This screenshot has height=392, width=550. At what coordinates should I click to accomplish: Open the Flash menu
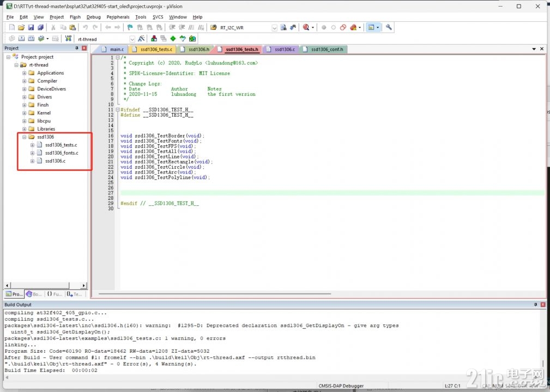[75, 17]
